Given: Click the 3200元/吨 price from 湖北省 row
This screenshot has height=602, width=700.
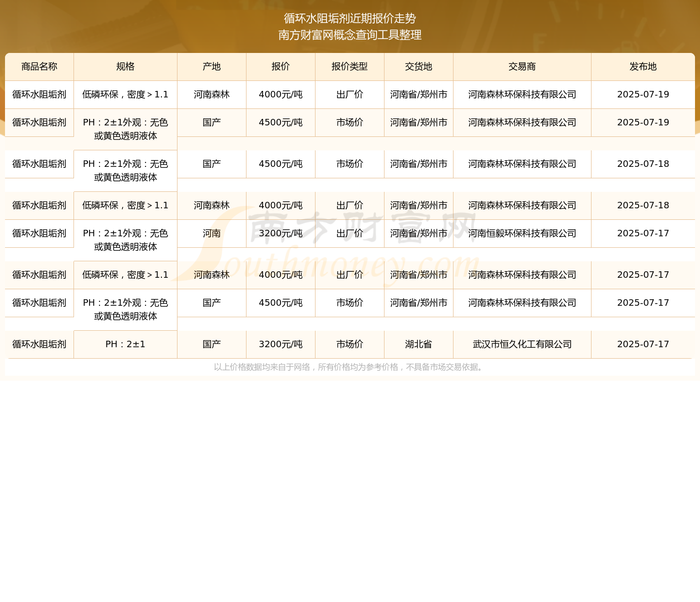Looking at the screenshot, I should tap(281, 344).
